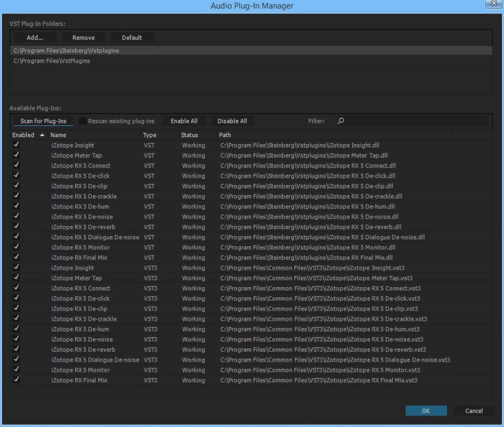Disable iZotope RX 5 Connect VST checkbox

tap(16, 165)
